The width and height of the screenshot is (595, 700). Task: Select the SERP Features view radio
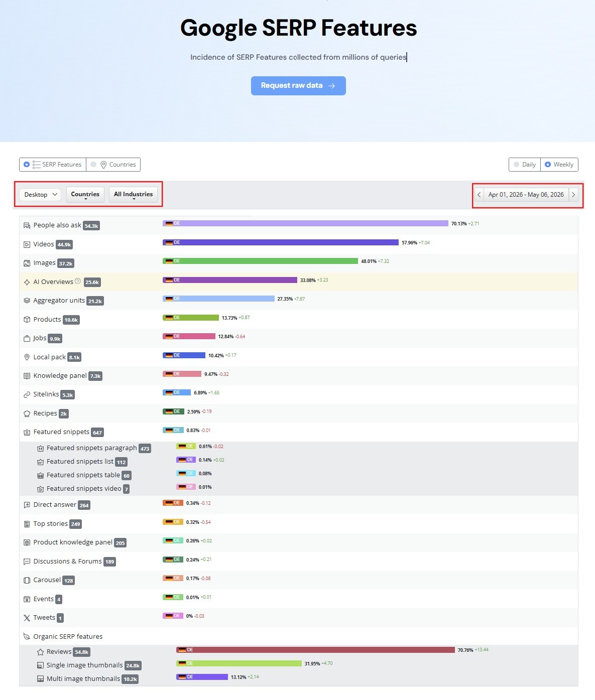pyautogui.click(x=27, y=165)
